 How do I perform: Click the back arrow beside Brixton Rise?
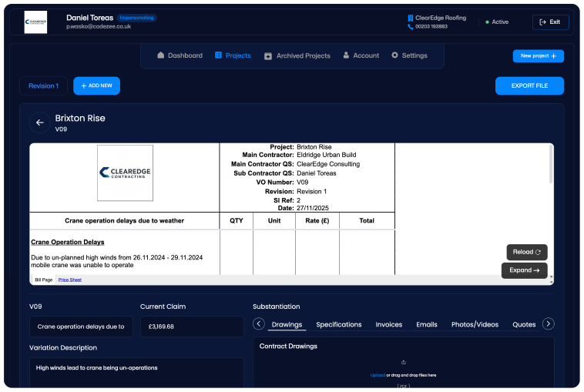[39, 122]
